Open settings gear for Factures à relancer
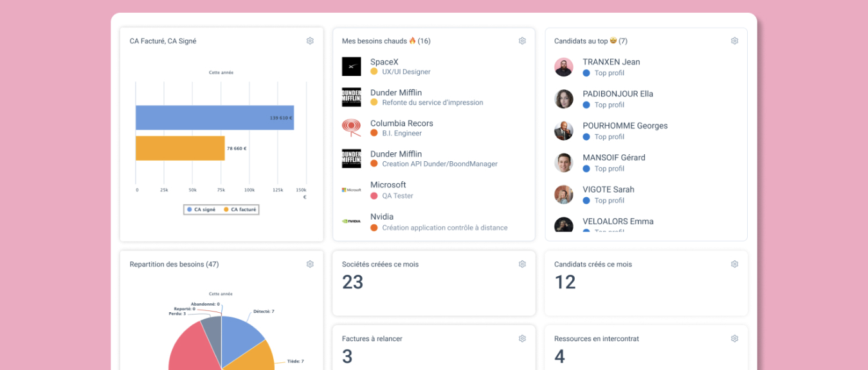 pos(522,339)
